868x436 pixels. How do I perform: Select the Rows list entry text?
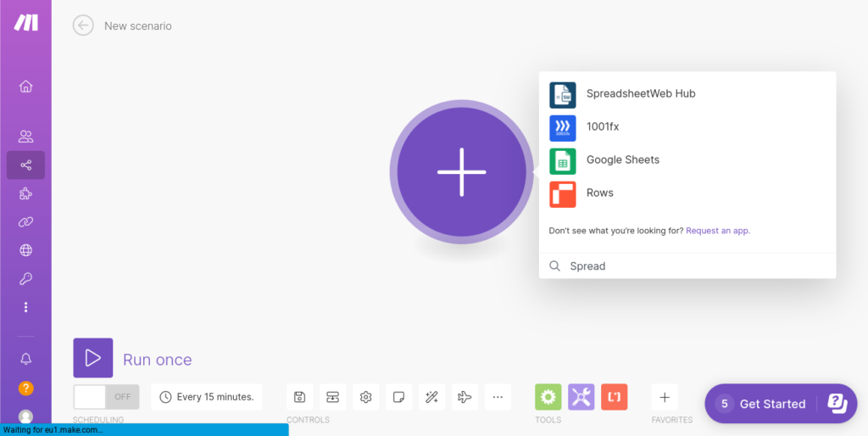click(599, 193)
